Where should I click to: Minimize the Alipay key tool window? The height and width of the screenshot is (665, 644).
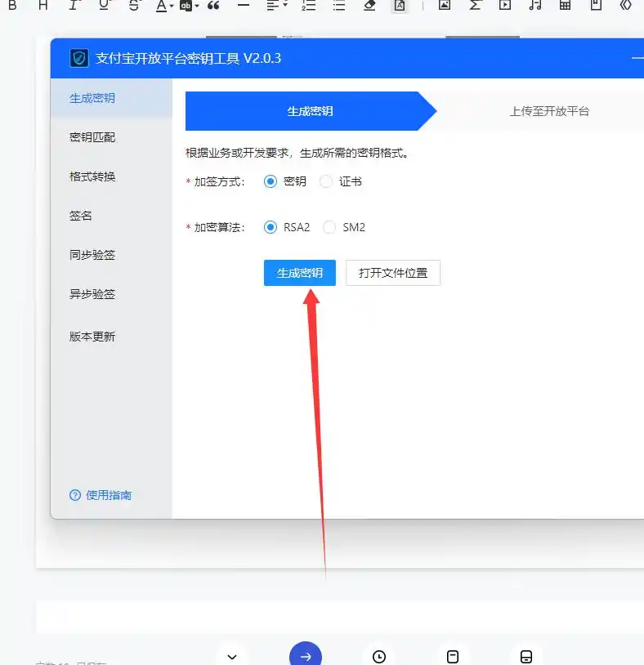click(637, 58)
